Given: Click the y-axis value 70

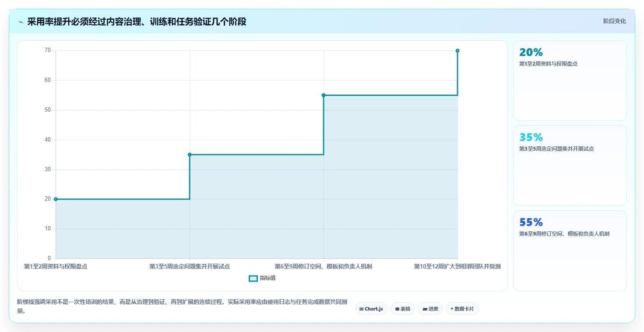Looking at the screenshot, I should coord(47,50).
